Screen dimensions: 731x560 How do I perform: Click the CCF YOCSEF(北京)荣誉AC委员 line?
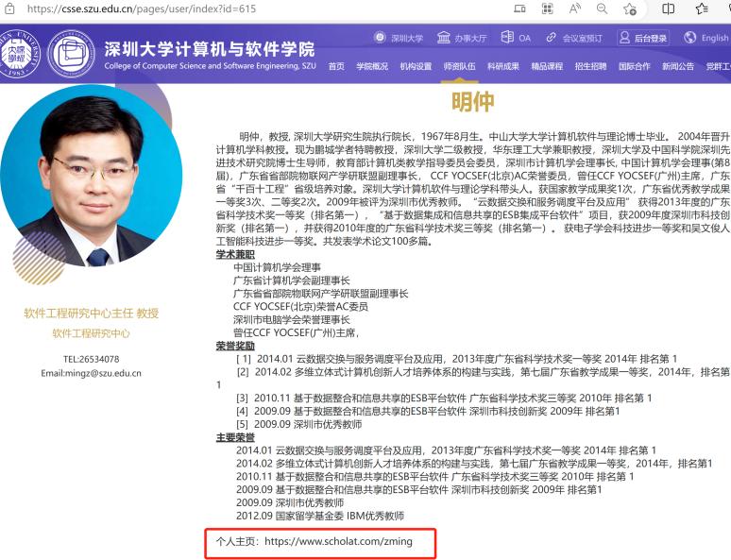point(300,306)
